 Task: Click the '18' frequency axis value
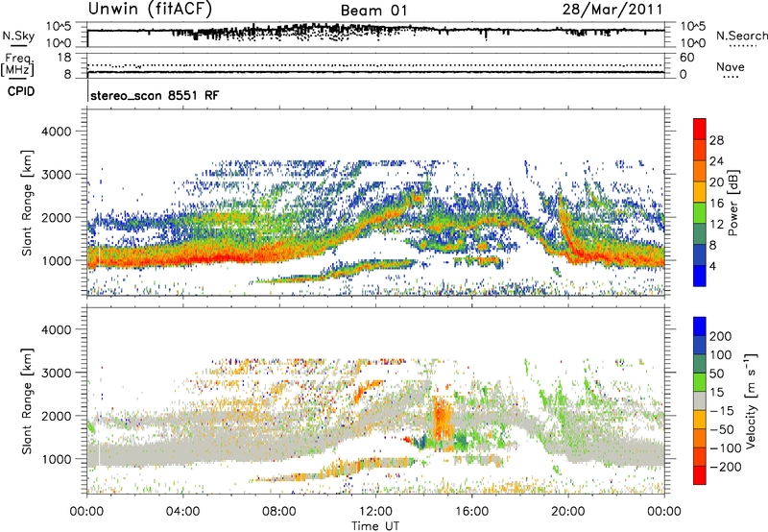coord(64,58)
